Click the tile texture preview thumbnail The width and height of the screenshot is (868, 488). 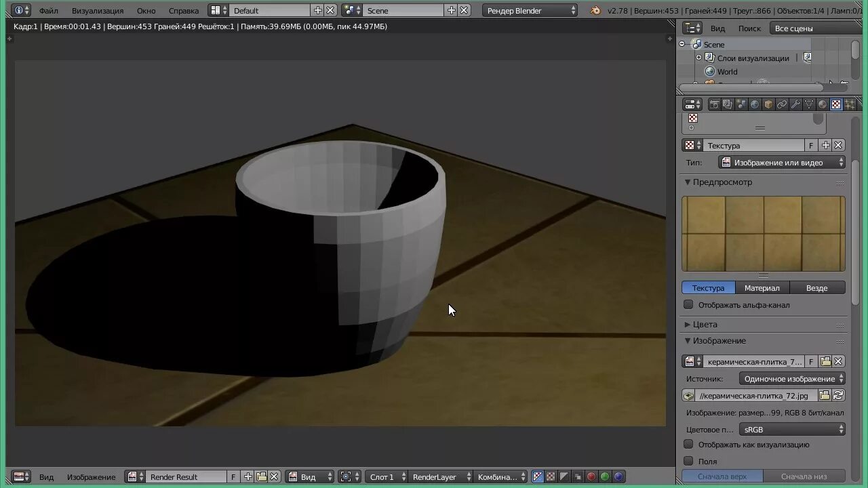tap(763, 234)
